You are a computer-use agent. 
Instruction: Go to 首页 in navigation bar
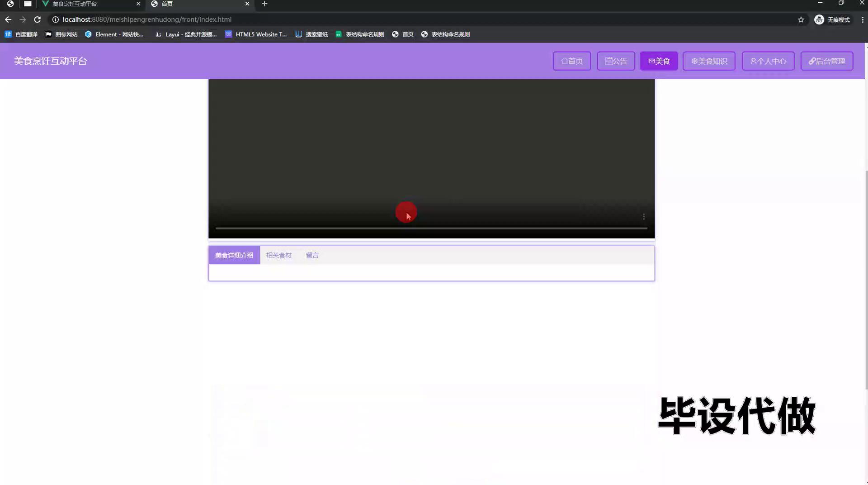coord(571,61)
